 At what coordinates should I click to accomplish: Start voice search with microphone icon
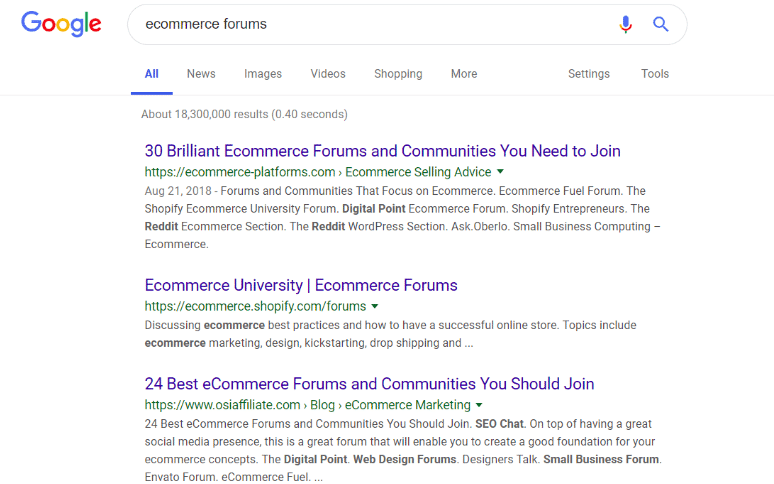(x=625, y=24)
